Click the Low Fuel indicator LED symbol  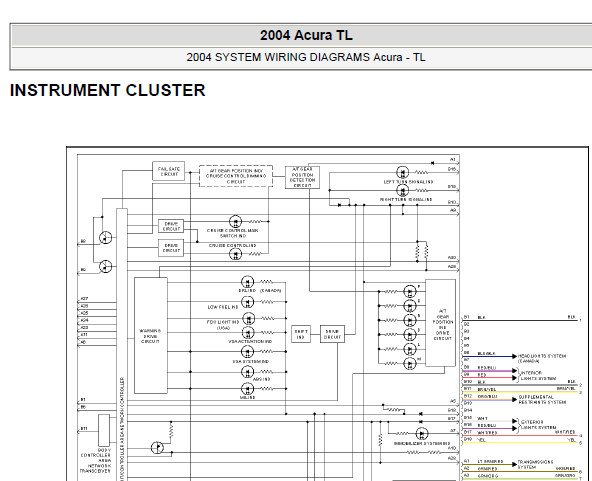click(247, 302)
